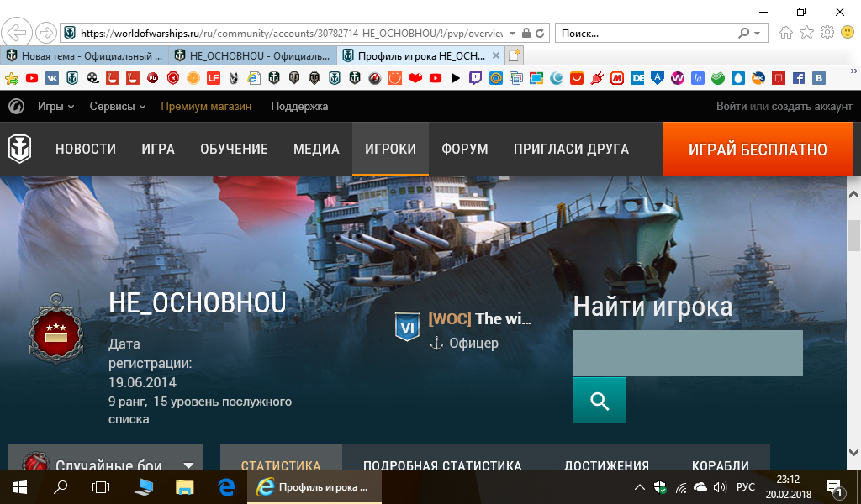Show hidden system tray icons

[639, 487]
